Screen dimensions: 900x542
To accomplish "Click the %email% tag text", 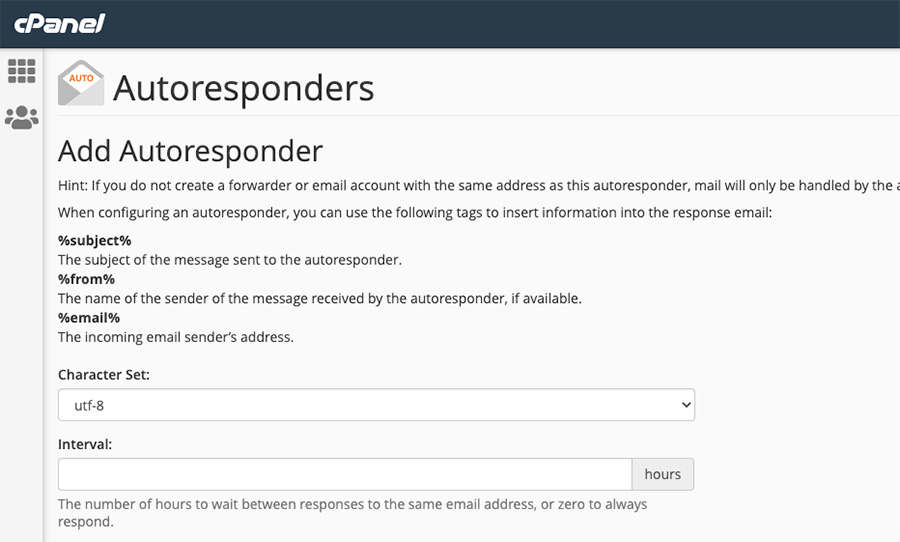I will tap(89, 318).
